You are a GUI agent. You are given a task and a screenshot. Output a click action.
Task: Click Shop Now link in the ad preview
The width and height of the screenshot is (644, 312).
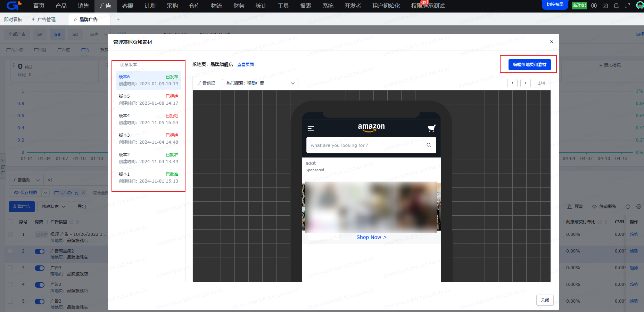click(371, 237)
